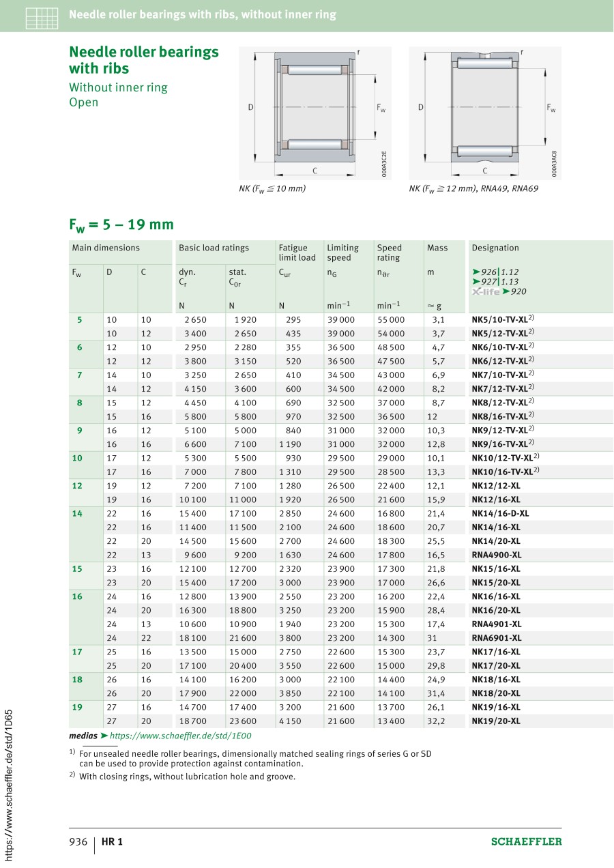Select designation NK5/10-TV-XL
The width and height of the screenshot is (614, 868).
click(503, 319)
